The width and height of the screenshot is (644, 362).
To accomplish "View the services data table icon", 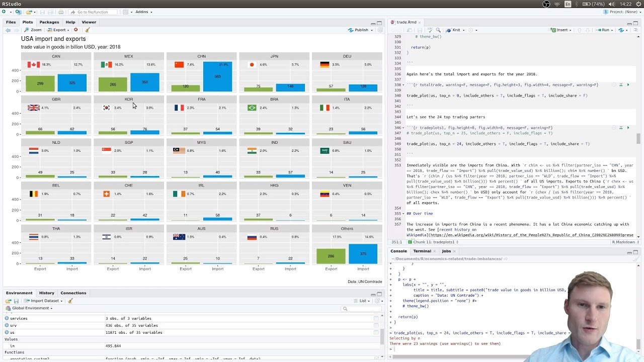I will (x=376, y=318).
